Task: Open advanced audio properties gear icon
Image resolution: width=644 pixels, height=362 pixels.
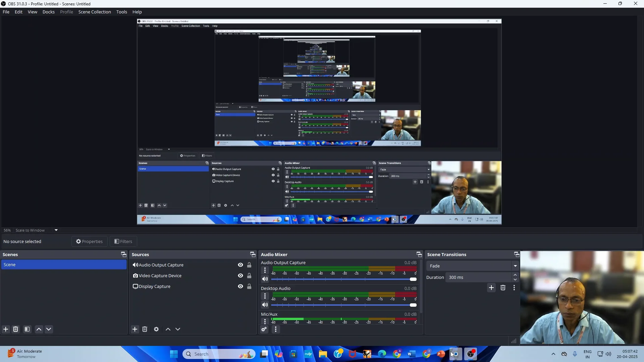Action: [x=264, y=329]
